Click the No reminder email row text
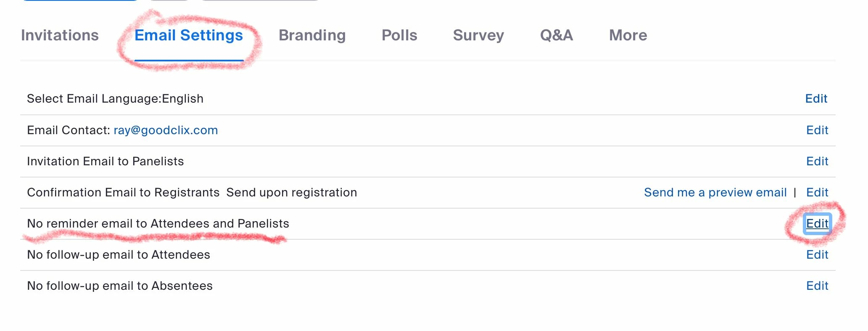The width and height of the screenshot is (868, 331). coord(158,223)
